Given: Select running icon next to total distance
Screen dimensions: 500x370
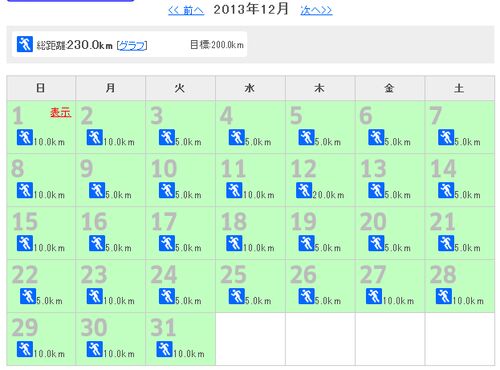Looking at the screenshot, I should pos(25,44).
